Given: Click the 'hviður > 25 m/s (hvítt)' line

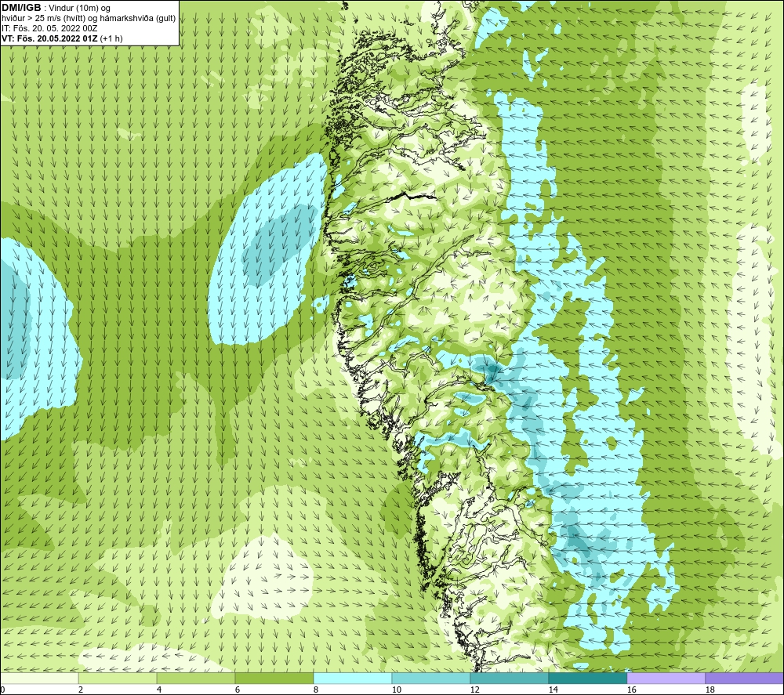Looking at the screenshot, I should pyautogui.click(x=89, y=18).
